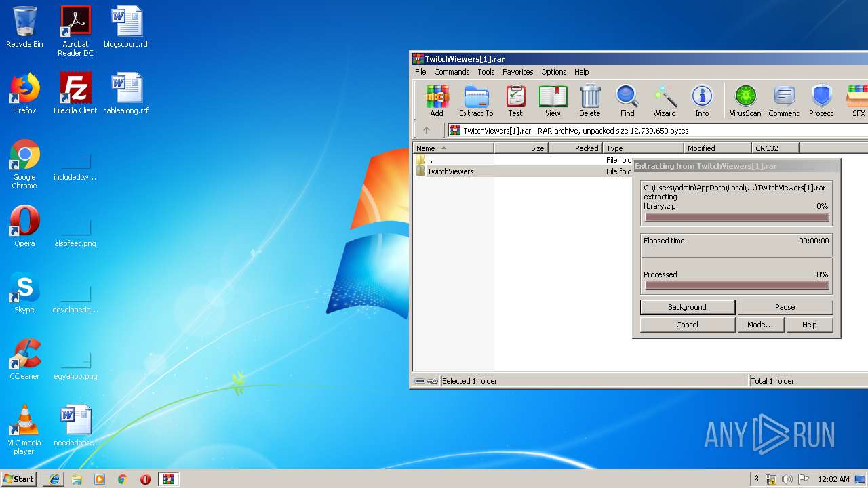868x488 pixels.
Task: Click the Help button in extraction dialog
Action: 809,325
